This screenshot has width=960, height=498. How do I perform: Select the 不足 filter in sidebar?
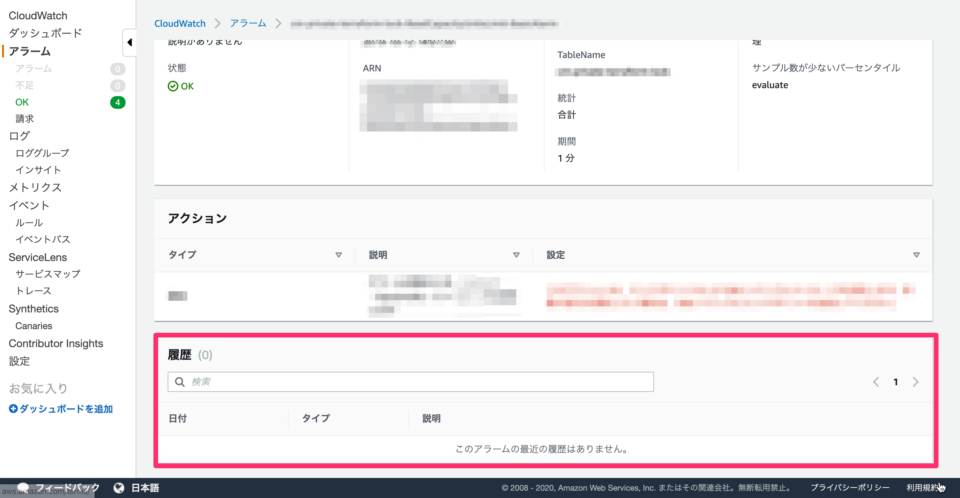click(x=24, y=85)
